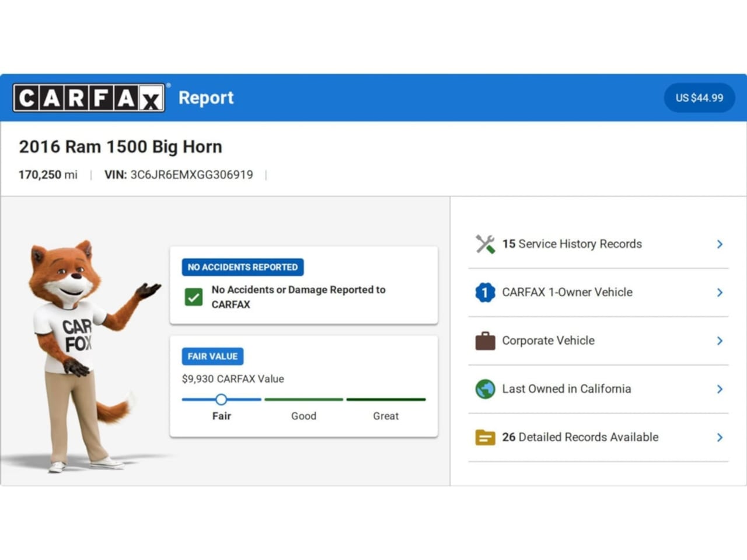747x560 pixels.
Task: Click the brown briefcase Corporate Vehicle icon
Action: pyautogui.click(x=485, y=341)
